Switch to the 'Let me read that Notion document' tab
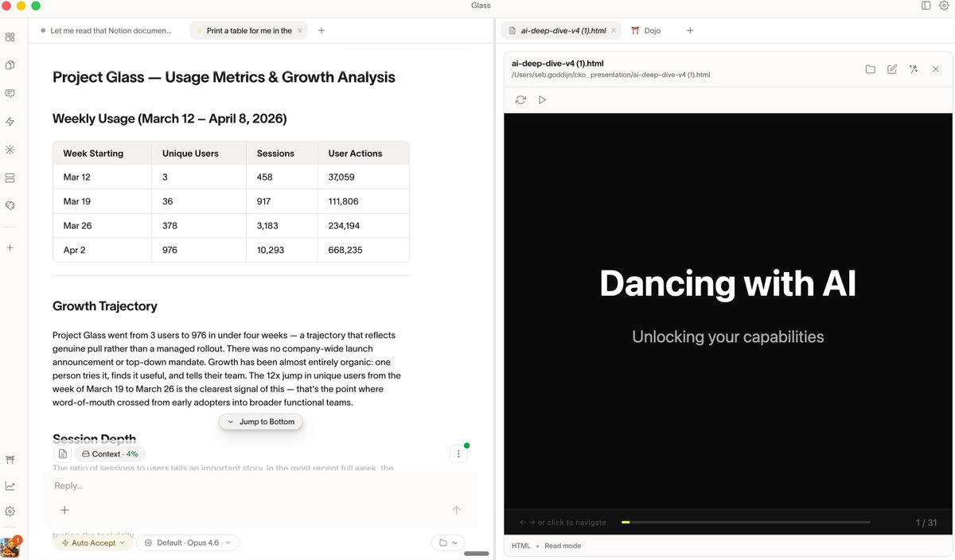This screenshot has width=955, height=560. 110,30
